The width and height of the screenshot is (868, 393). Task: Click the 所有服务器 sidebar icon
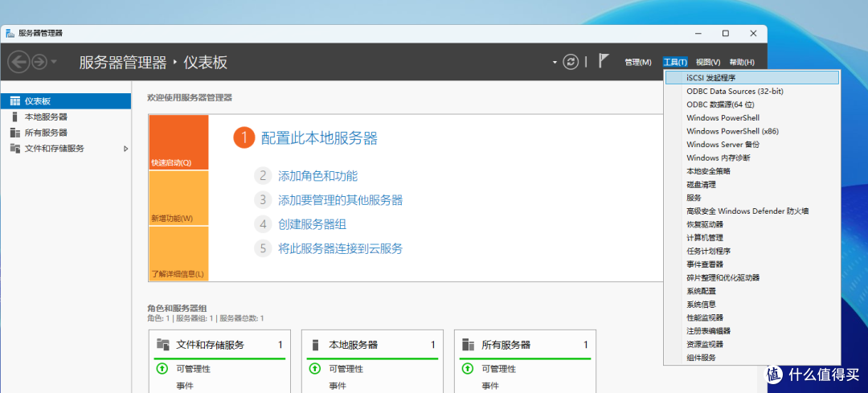click(x=15, y=133)
